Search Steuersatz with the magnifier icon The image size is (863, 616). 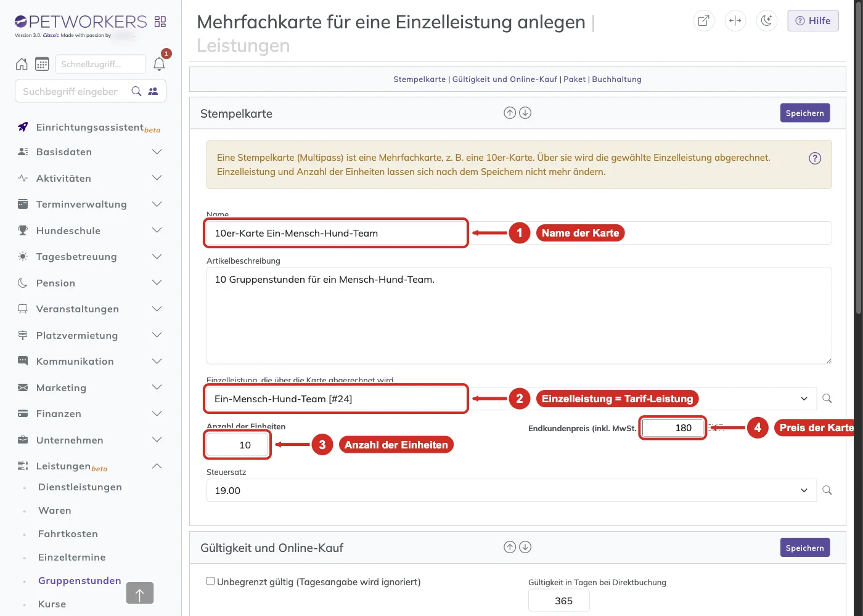(x=827, y=490)
